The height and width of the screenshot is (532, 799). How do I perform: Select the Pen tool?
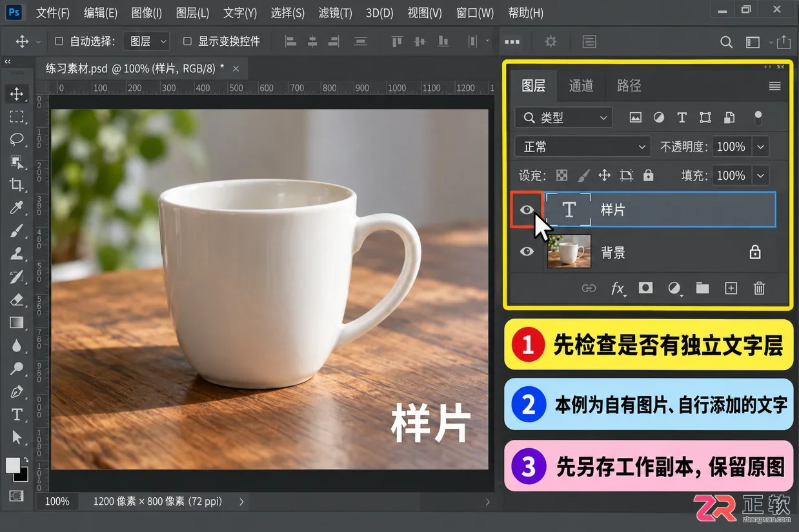pos(17,391)
